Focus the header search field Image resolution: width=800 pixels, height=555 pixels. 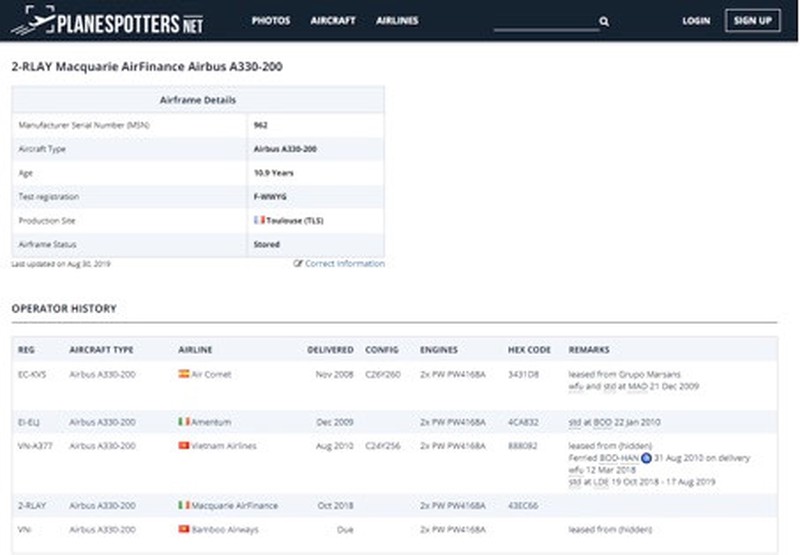546,21
